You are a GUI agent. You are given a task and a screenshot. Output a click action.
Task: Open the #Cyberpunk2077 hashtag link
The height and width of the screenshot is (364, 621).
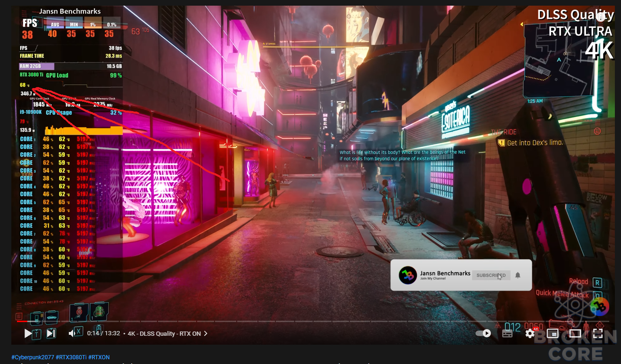[x=32, y=357]
